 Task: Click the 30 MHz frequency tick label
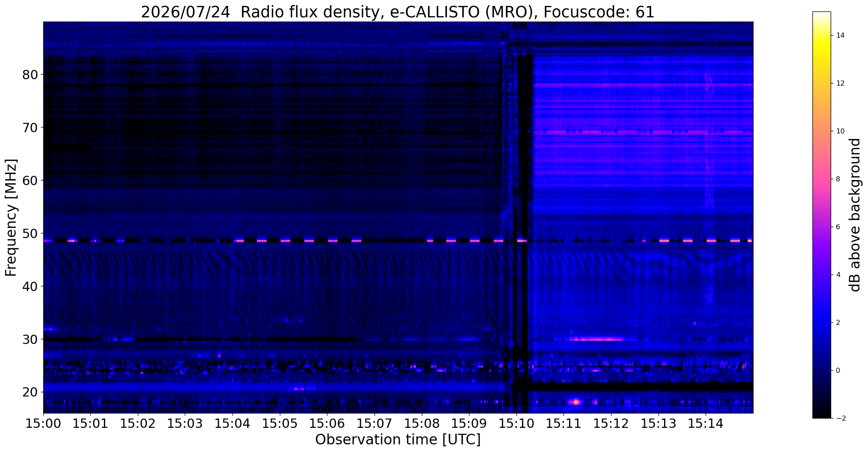pyautogui.click(x=30, y=339)
